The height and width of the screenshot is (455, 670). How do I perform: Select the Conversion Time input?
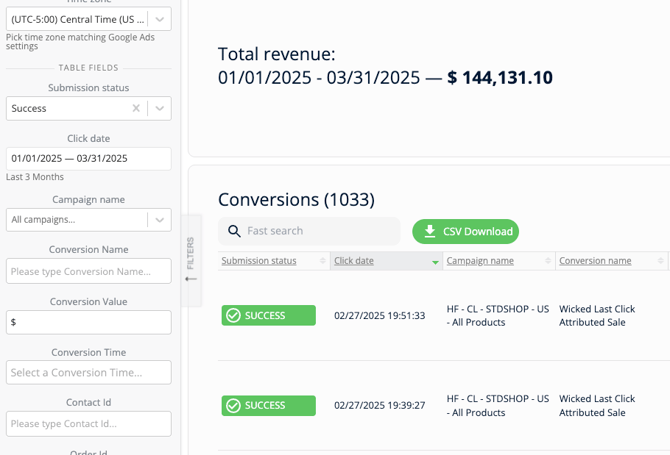pyautogui.click(x=88, y=372)
